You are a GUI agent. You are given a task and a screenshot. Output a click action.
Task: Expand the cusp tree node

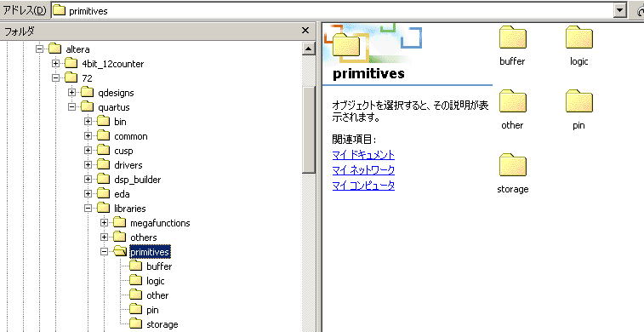pos(88,150)
